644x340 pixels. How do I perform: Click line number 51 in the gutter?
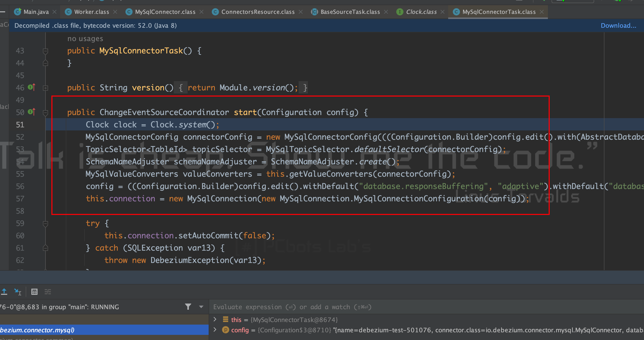20,125
